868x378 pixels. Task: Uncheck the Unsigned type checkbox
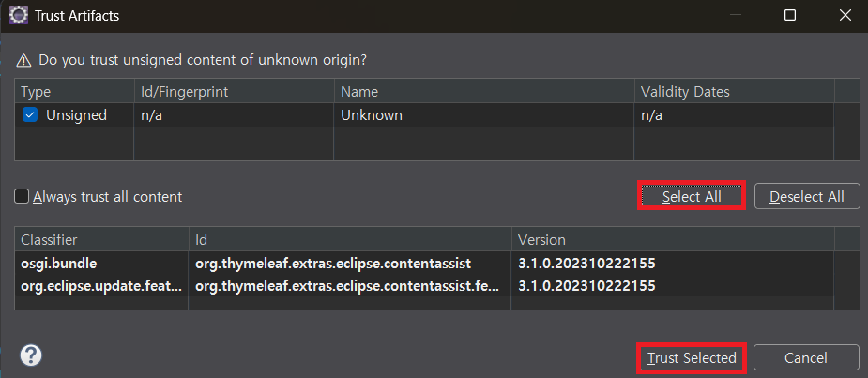click(x=30, y=115)
